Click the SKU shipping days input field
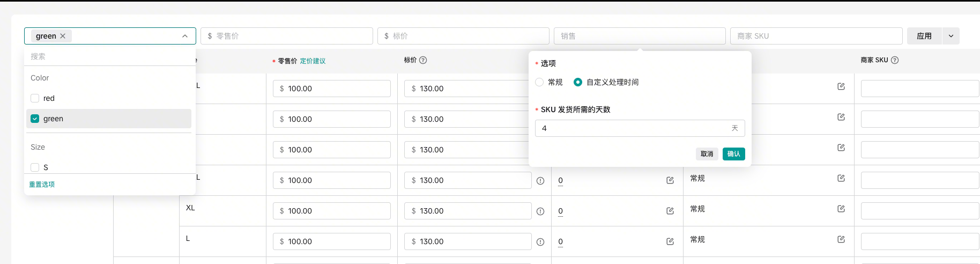Screen dimensions: 980x264 633,128
